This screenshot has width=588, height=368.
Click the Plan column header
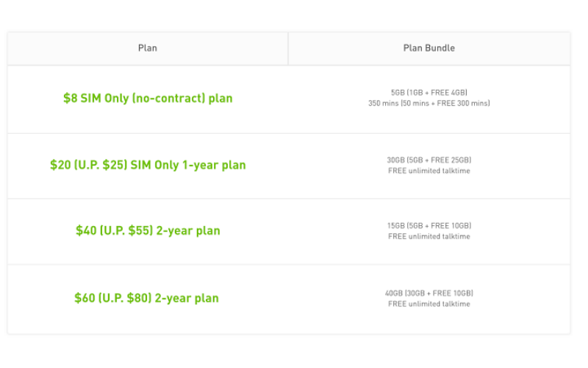[x=148, y=49]
